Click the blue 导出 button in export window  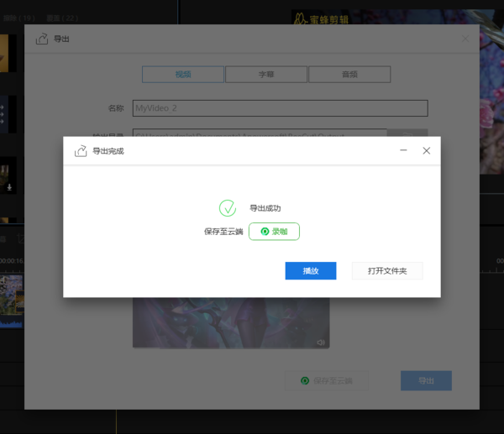426,380
